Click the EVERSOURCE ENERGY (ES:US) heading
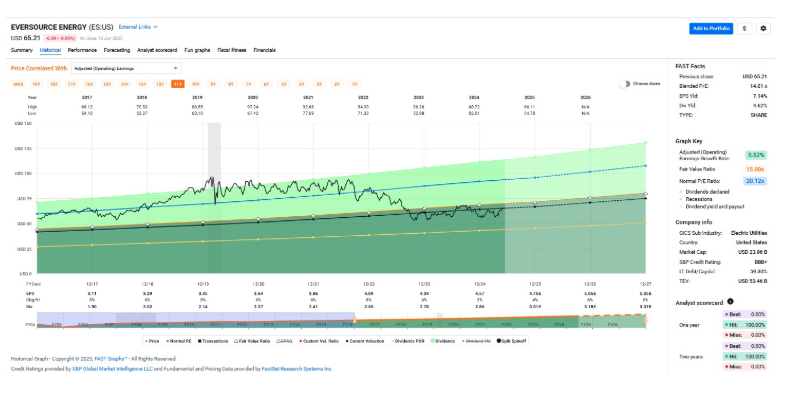Viewport: 788px width, 394px height. 62,27
